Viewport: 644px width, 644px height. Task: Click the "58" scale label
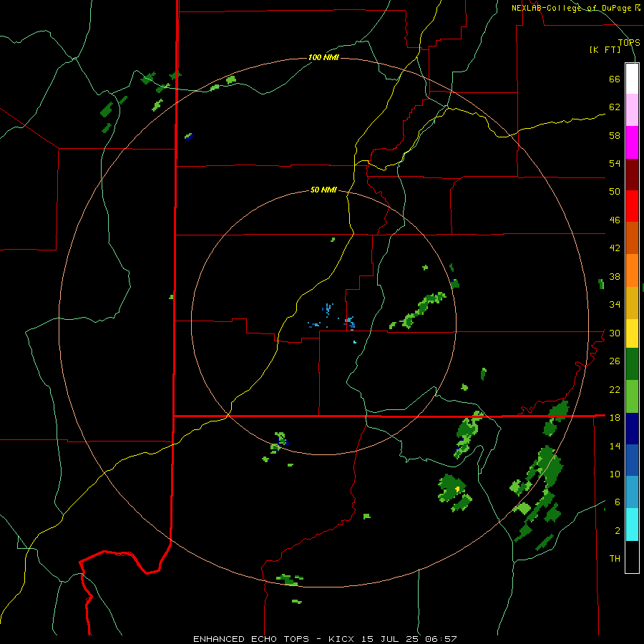point(615,135)
